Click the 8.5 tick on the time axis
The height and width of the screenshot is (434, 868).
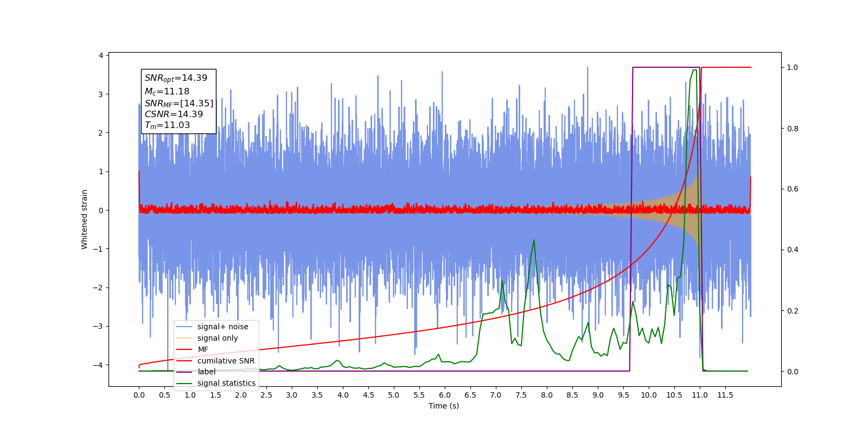tap(572, 395)
